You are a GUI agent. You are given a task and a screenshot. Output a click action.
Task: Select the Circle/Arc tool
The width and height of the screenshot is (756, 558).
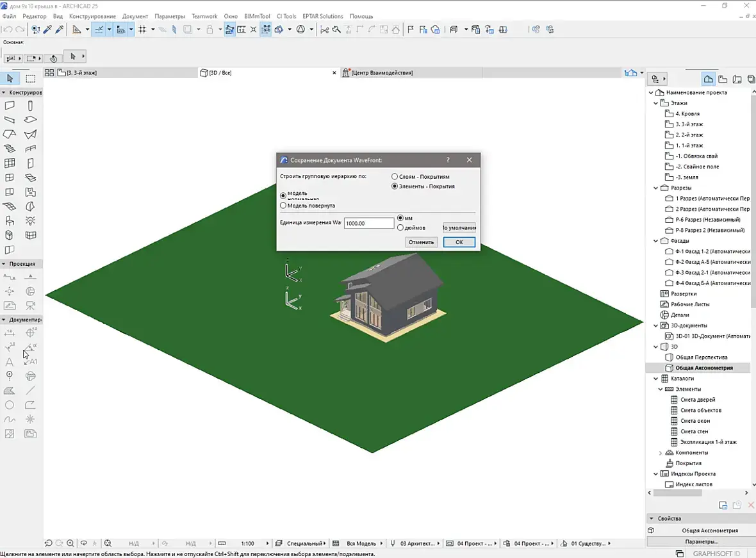pyautogui.click(x=10, y=405)
